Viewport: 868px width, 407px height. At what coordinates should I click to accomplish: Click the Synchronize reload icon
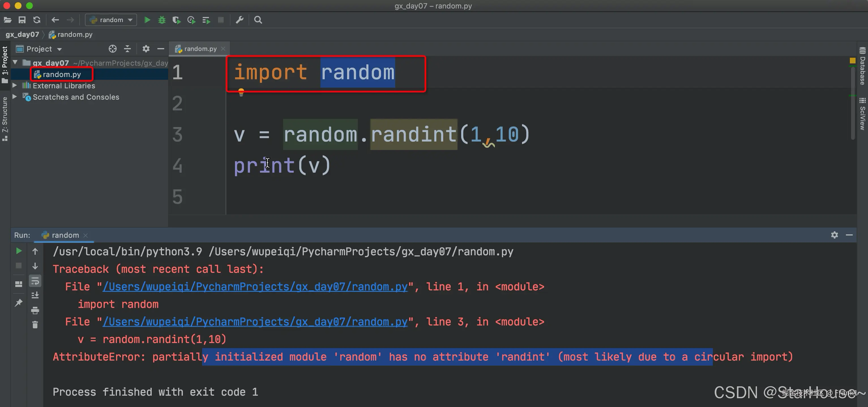click(37, 20)
